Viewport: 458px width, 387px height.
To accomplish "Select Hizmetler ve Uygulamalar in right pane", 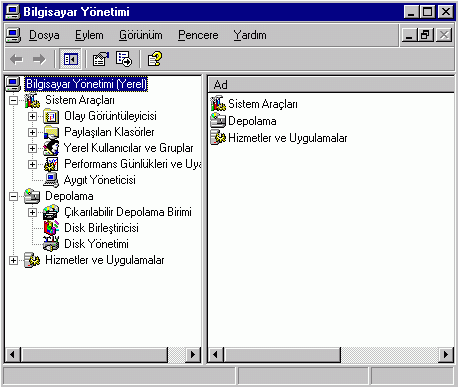I will click(x=287, y=138).
